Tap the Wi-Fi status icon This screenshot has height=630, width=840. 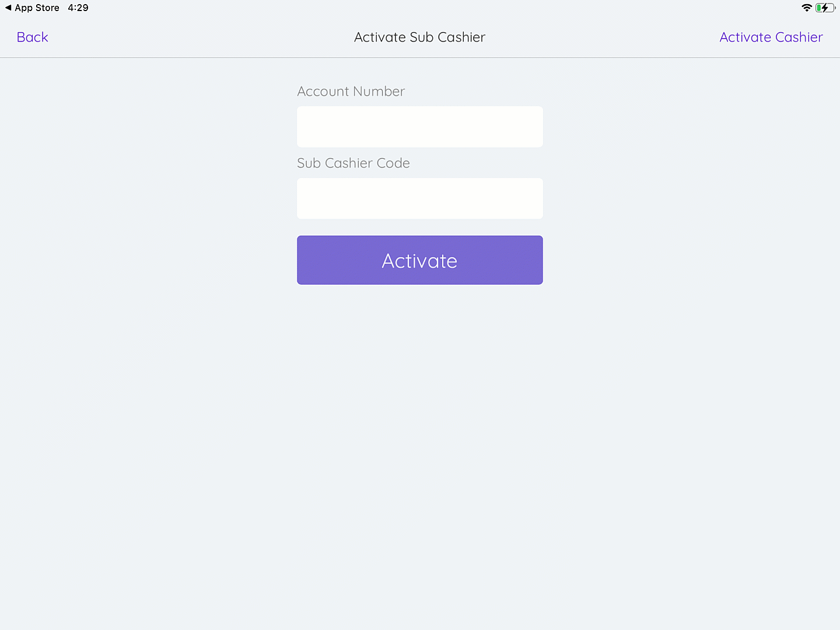coord(807,8)
